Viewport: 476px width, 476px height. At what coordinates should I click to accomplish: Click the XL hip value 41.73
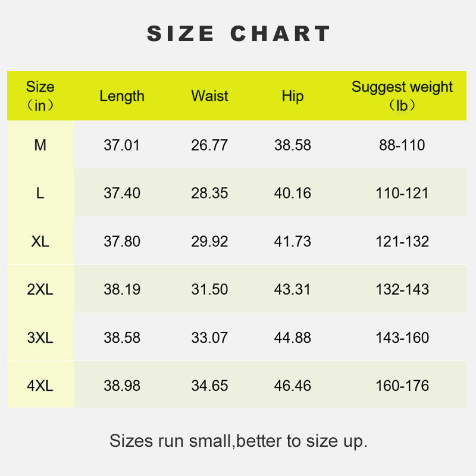293,242
